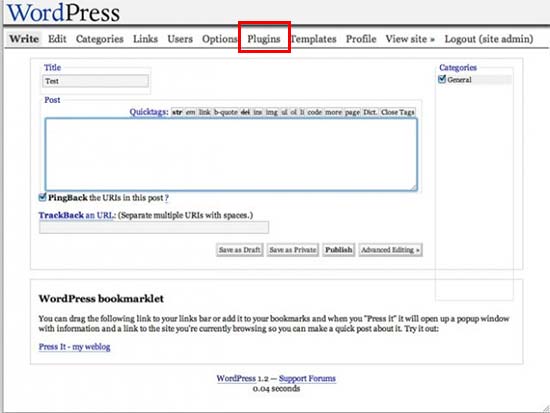Insert blockquote with b-quote quicktag
Viewport: 550px width, 413px height.
click(x=226, y=112)
